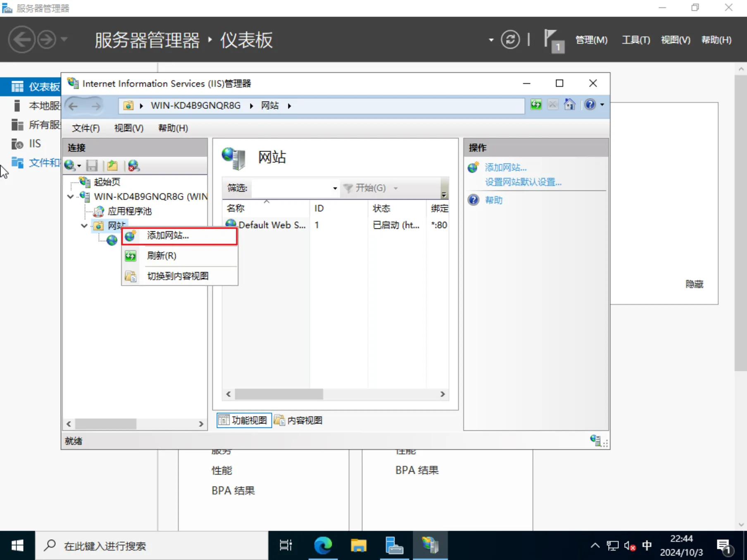Open 管理(M) menu in Server Manager
This screenshot has height=560, width=747.
591,40
